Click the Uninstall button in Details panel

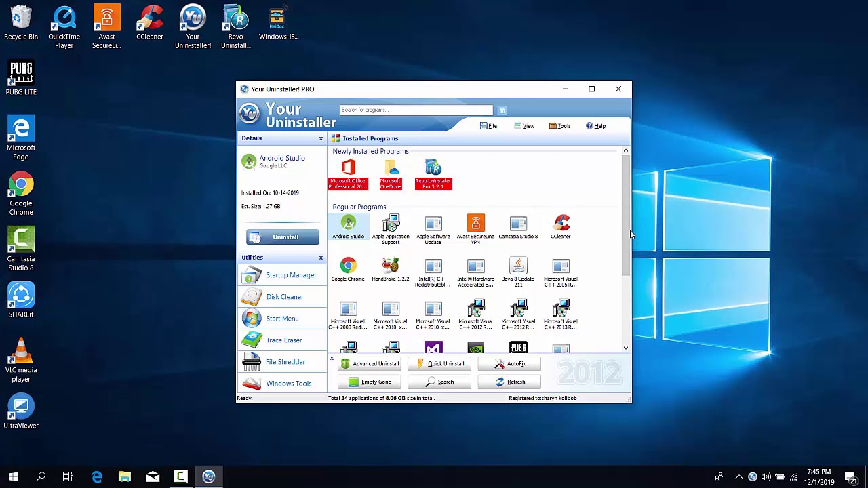[x=283, y=237]
